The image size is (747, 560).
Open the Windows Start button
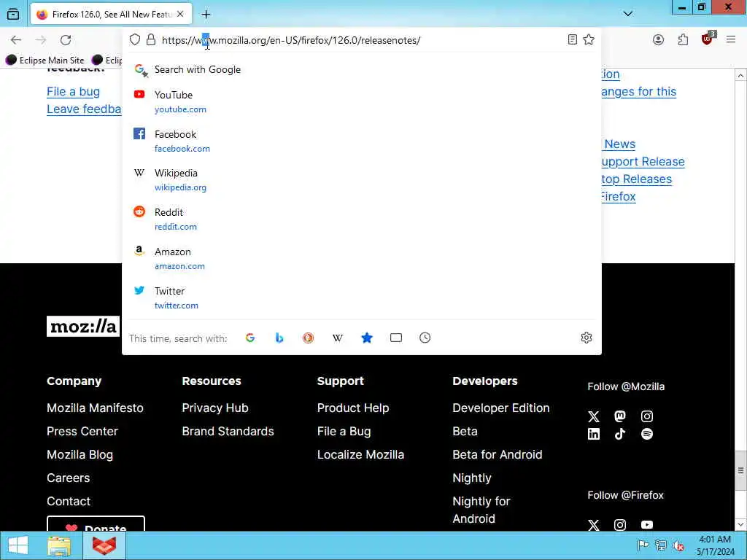18,545
